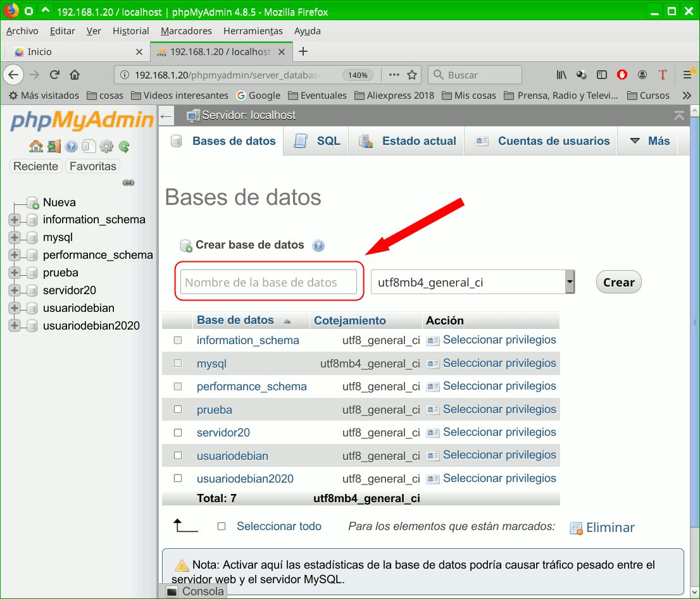
Task: Open the Marcadores menu
Action: [x=186, y=31]
